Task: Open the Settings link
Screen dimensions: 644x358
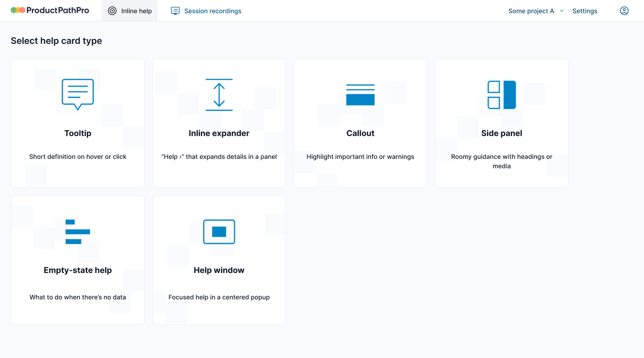Action: coord(585,11)
